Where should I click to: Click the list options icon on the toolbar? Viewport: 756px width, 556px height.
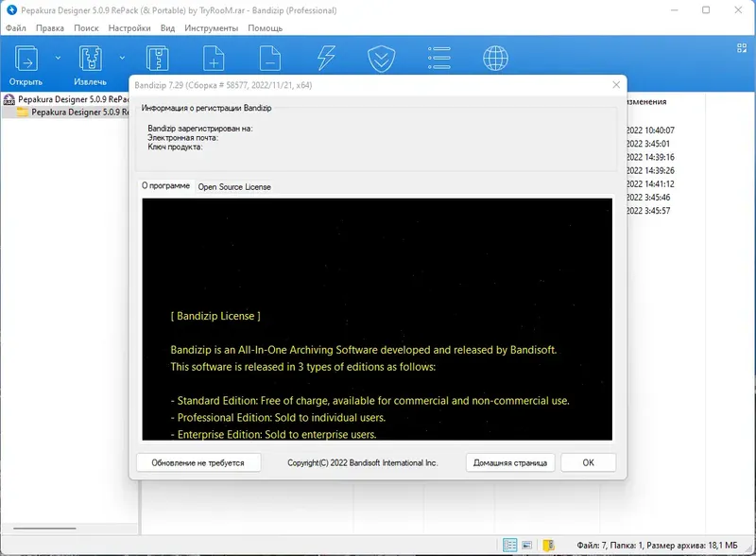[438, 59]
